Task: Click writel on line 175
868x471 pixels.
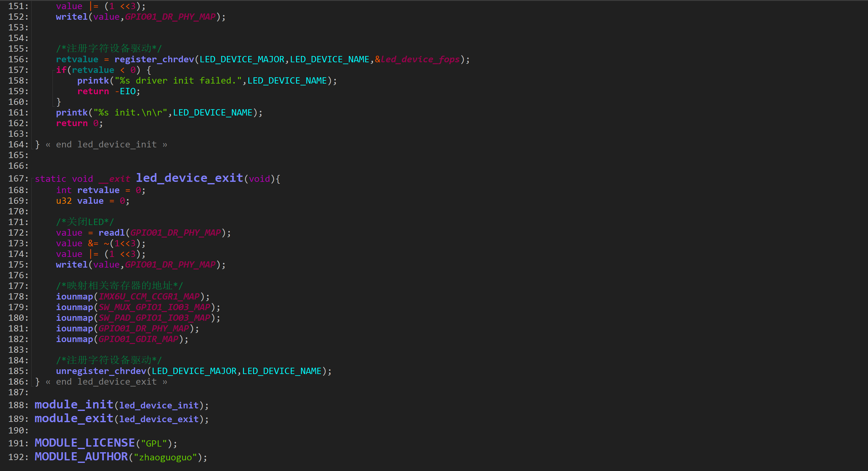Action: [x=72, y=265]
